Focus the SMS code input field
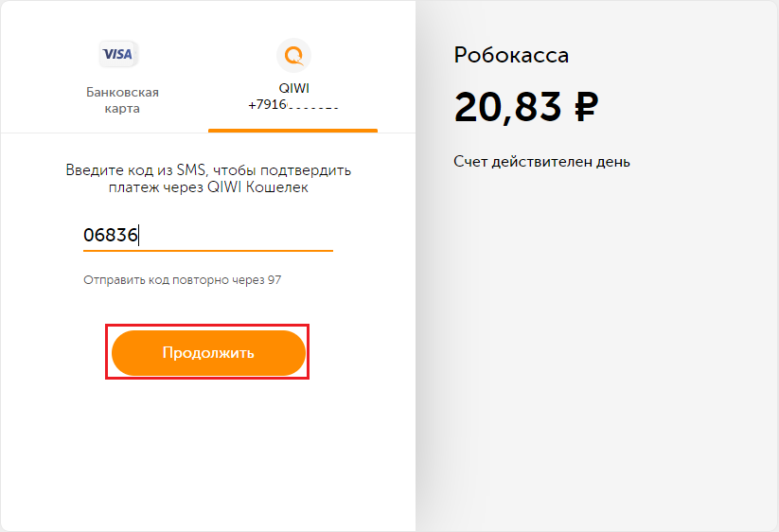This screenshot has width=779, height=532. pos(208,235)
